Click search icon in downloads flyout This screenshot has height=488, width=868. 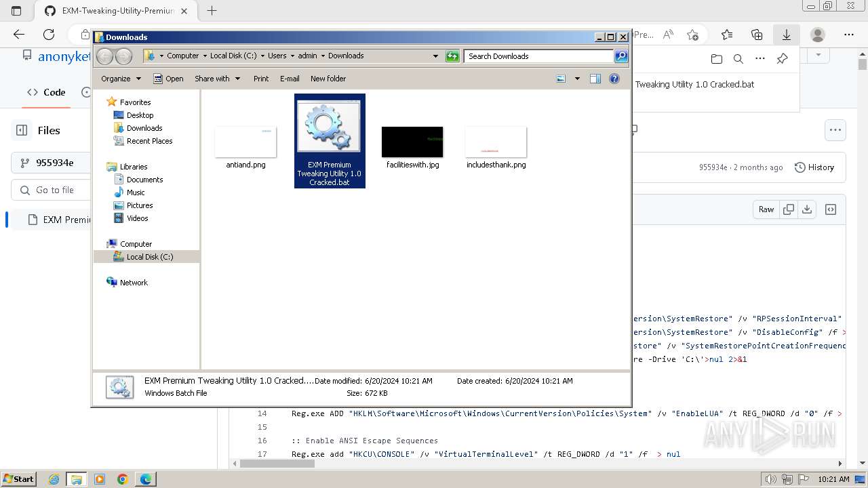738,59
